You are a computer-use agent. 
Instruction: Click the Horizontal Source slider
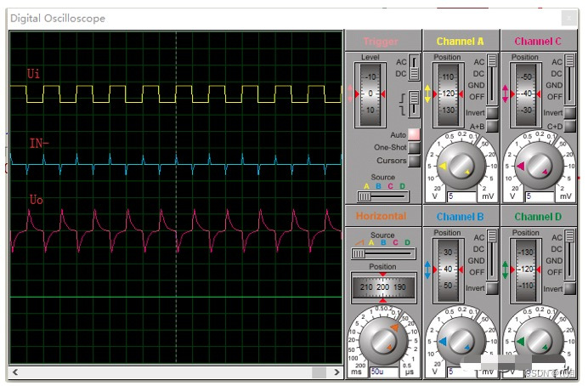[x=382, y=253]
